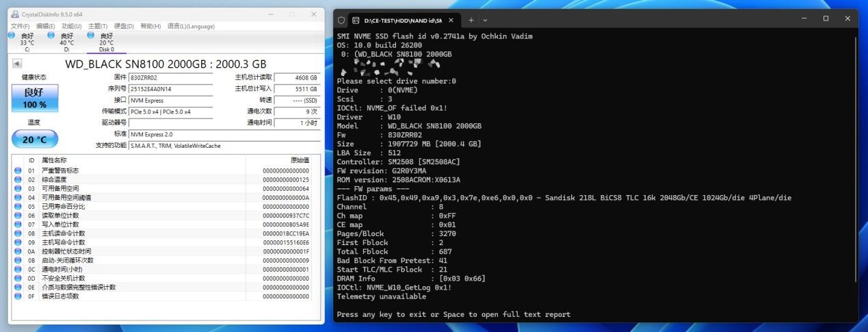Select the 0E 介质与数据完整性错误计数 attribute row
Screen dimensions: 868x332
(x=162, y=287)
